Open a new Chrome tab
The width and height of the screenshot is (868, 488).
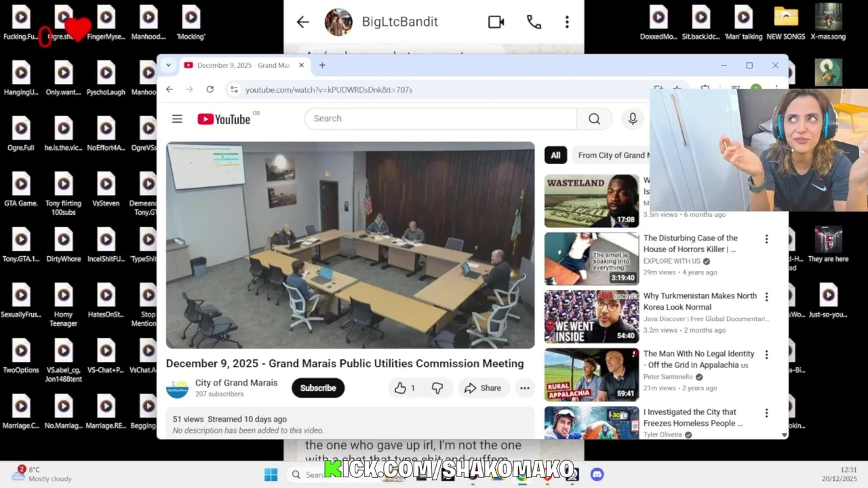322,65
